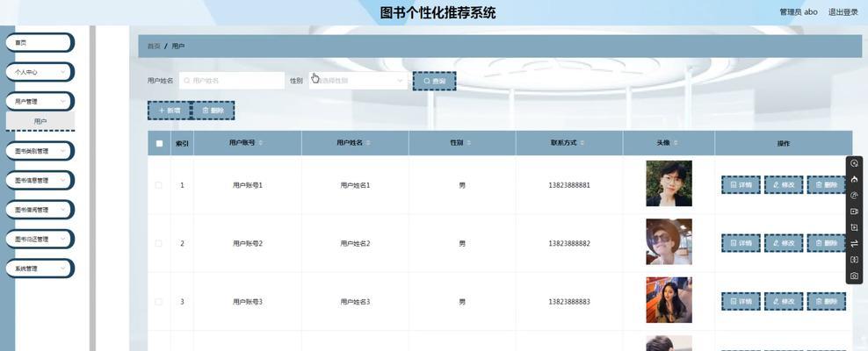This screenshot has width=868, height=351.
Task: Expand the 图书类别管理 sidebar menu
Action: click(x=40, y=151)
